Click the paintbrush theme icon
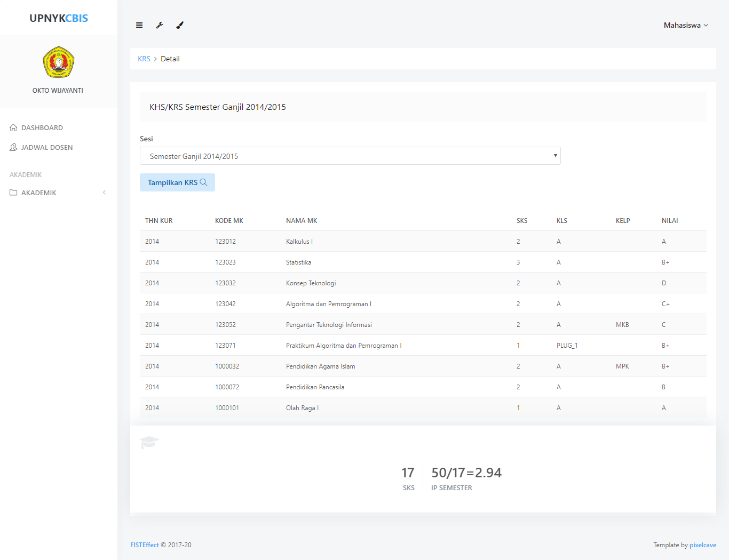The image size is (729, 560). [x=180, y=25]
